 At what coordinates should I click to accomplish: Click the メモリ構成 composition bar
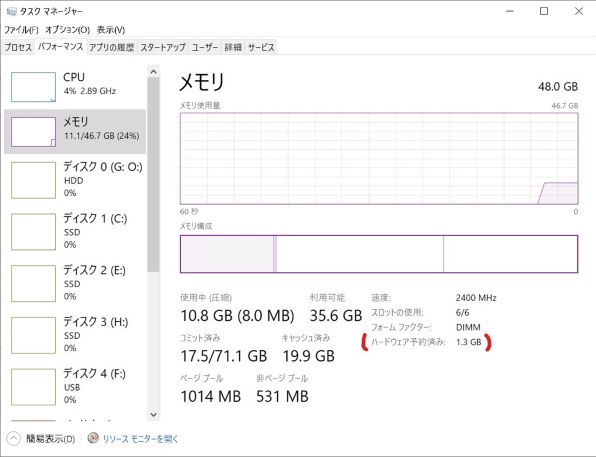click(379, 254)
